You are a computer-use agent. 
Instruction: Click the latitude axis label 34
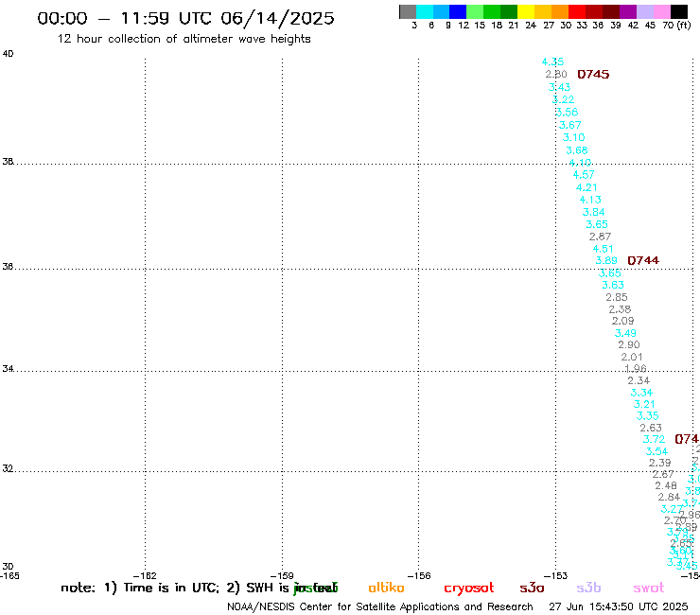8,369
